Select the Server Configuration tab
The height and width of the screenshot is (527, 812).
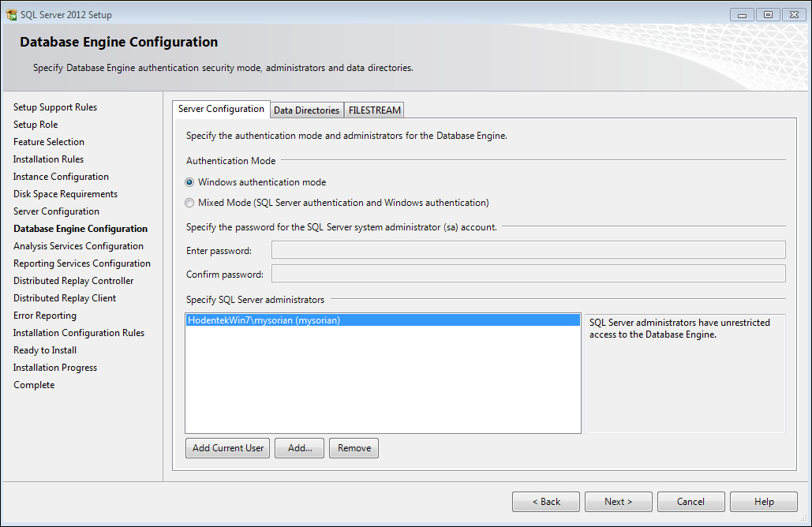(221, 109)
